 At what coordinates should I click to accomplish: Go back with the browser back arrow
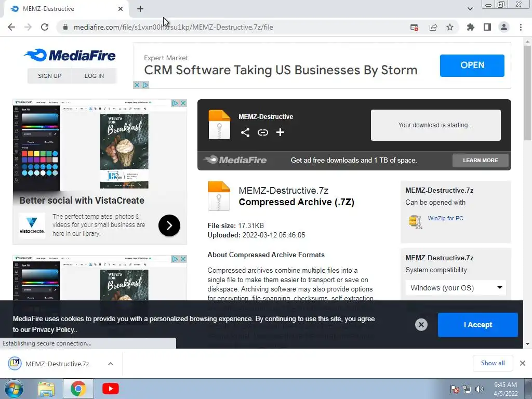(x=11, y=27)
